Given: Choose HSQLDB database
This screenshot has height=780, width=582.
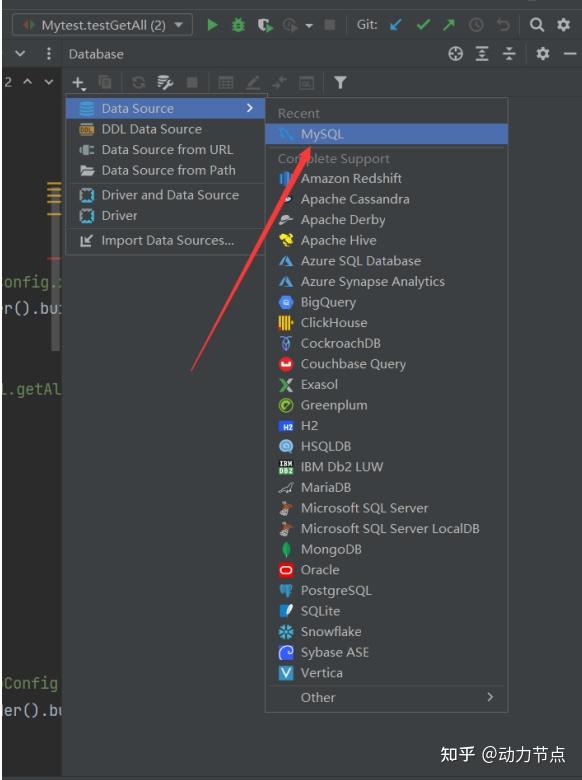Looking at the screenshot, I should [x=387, y=446].
